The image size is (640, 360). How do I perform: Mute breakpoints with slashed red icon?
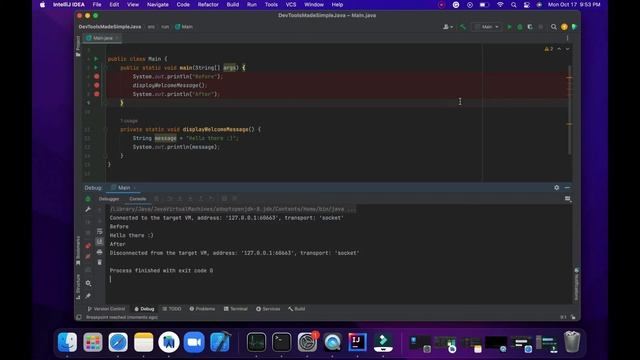pos(88,257)
